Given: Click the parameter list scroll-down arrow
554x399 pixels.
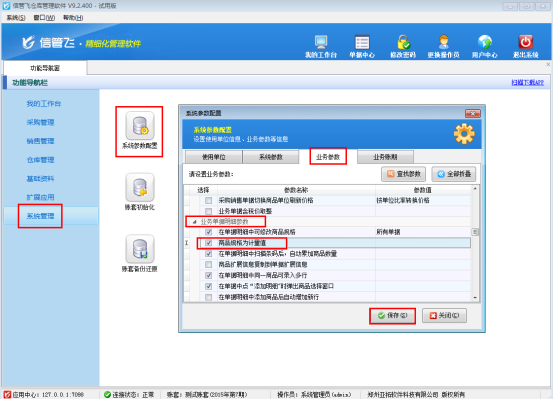Looking at the screenshot, I should click(475, 298).
